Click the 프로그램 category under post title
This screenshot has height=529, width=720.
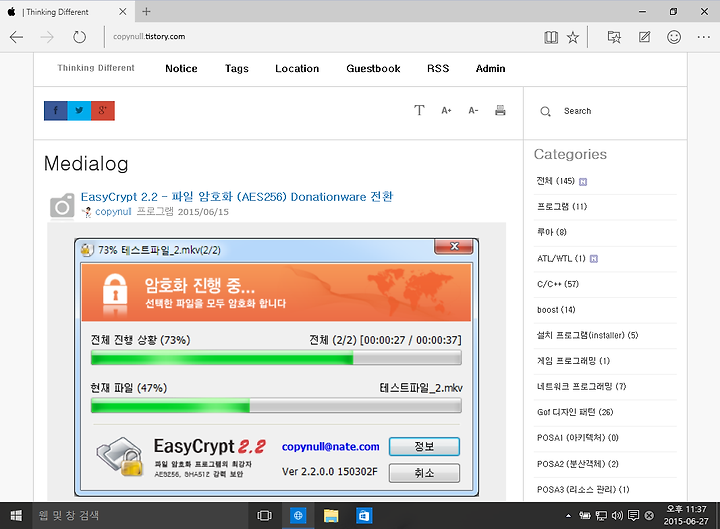pos(155,212)
